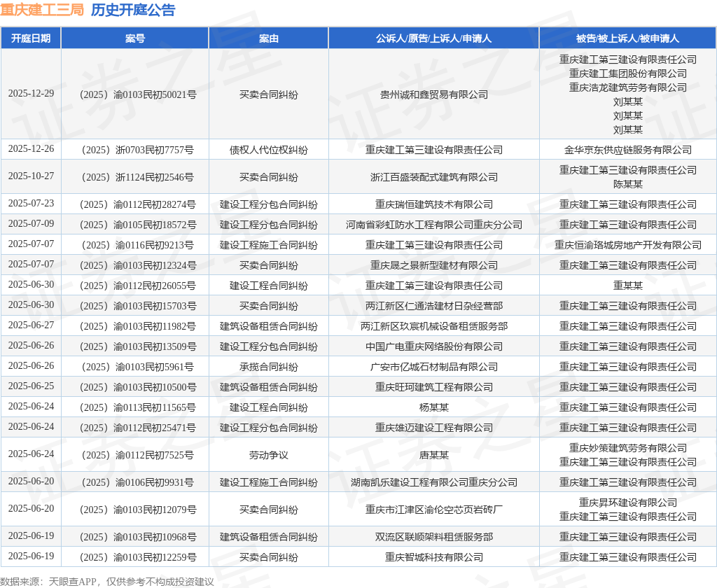Viewport: 717px width, 588px height.
Task: Click defendant 重某某
Action: (x=628, y=286)
